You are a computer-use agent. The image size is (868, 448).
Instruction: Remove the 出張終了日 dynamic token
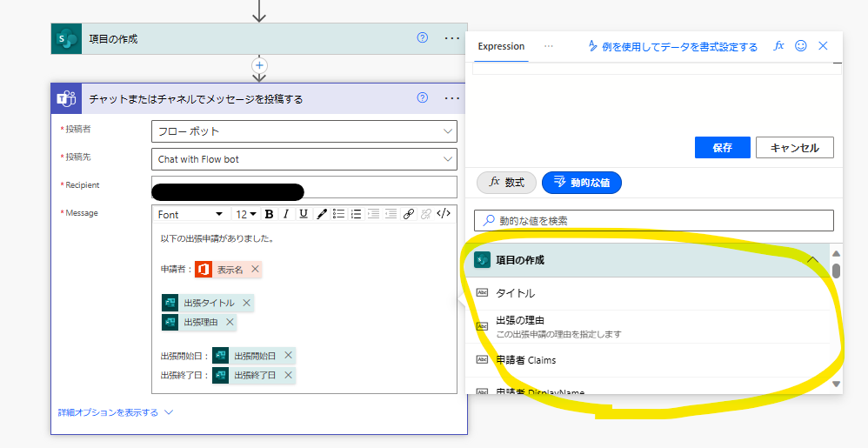click(x=288, y=375)
